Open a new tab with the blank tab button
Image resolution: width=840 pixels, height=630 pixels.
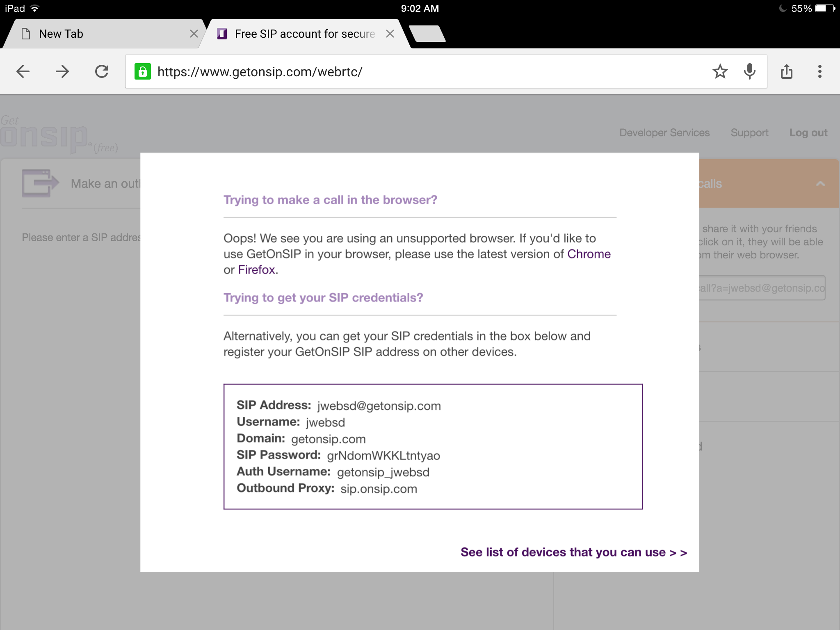(x=428, y=34)
